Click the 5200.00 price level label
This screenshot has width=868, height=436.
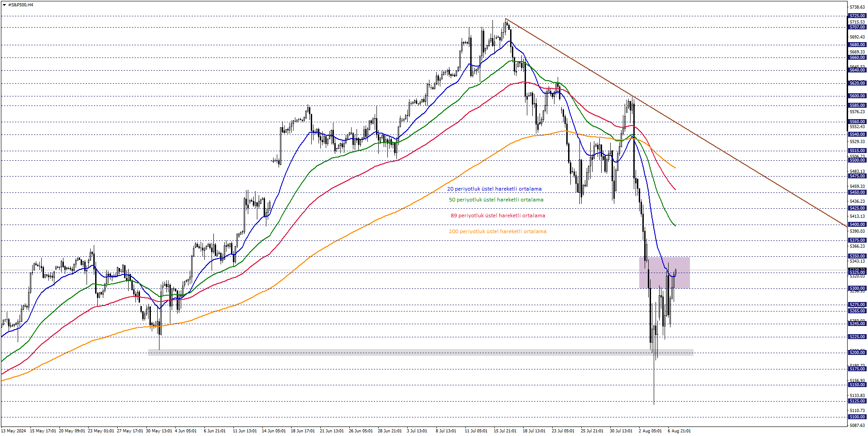coord(857,353)
